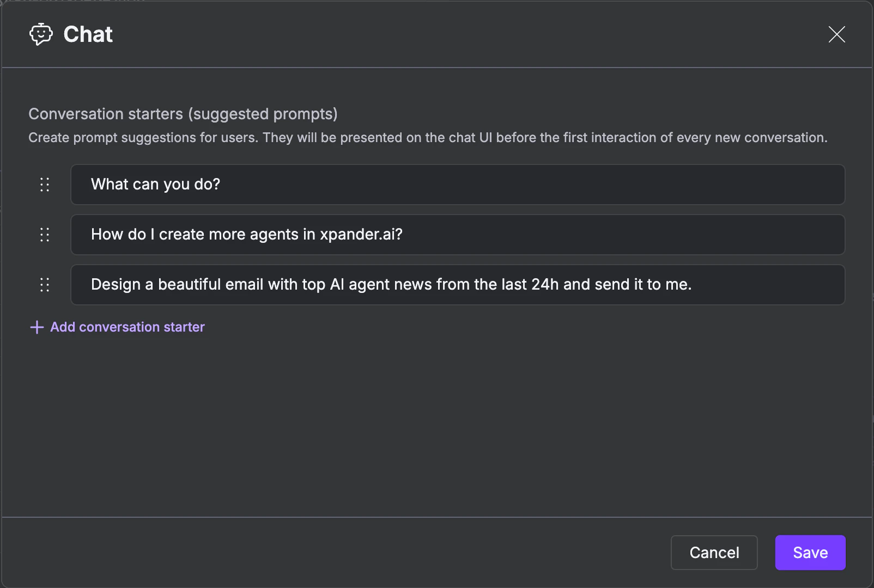
Task: Click inside the second conversation starter box
Action: 458,235
